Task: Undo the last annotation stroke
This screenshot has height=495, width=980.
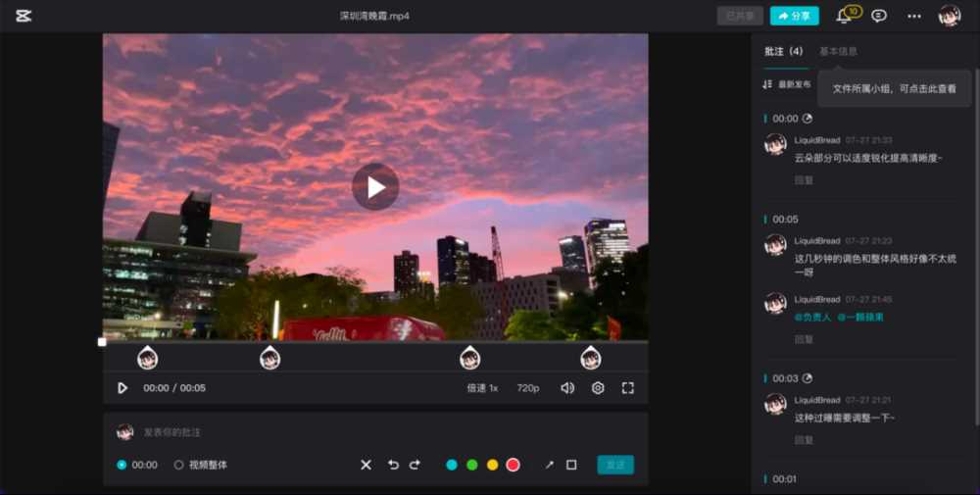Action: [x=393, y=465]
